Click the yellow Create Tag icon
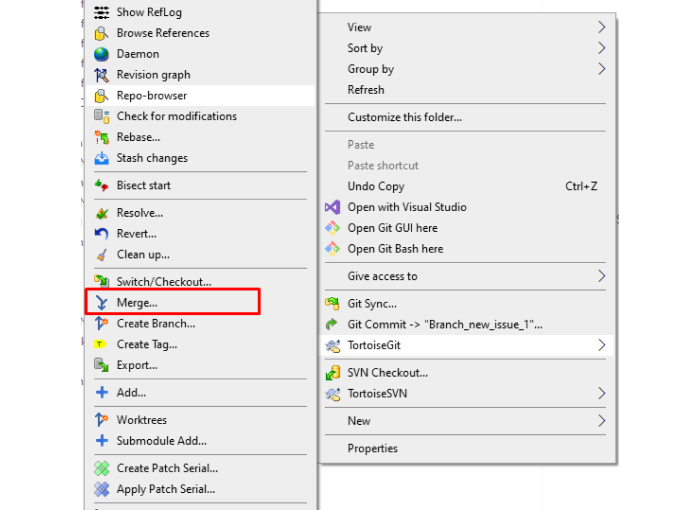The width and height of the screenshot is (700, 510). 100,344
